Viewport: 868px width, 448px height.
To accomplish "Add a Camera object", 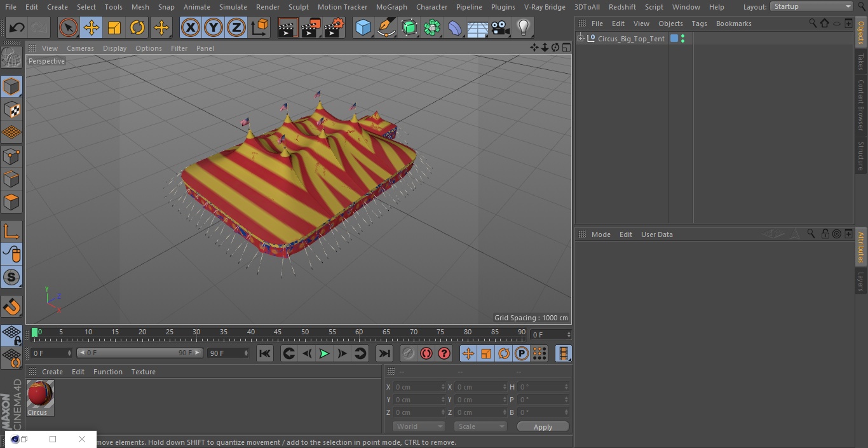I will pos(501,28).
